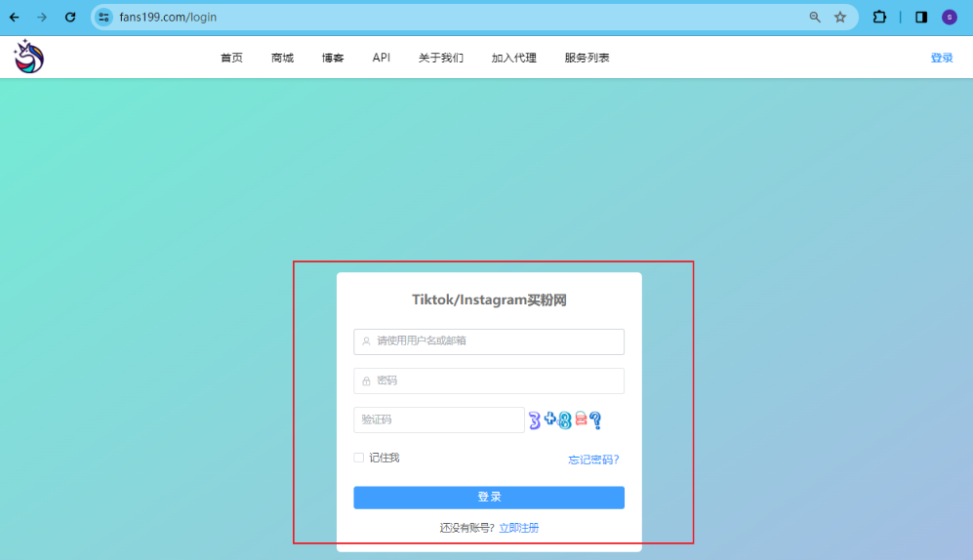This screenshot has width=973, height=560.
Task: Click the 忘记密码? link
Action: pyautogui.click(x=593, y=460)
